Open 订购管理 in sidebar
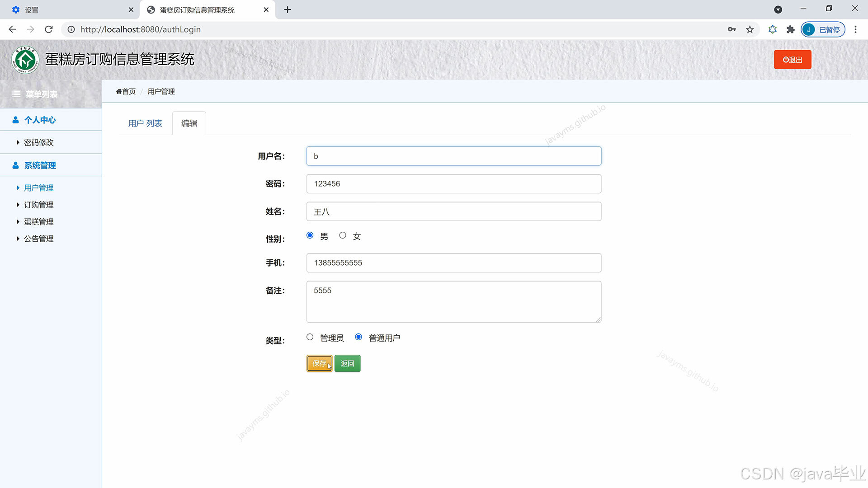 [39, 205]
